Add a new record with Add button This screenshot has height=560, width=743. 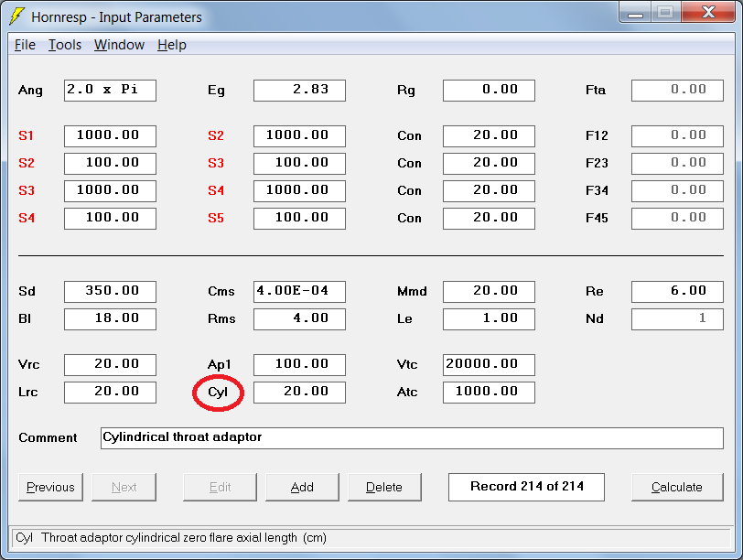[302, 487]
